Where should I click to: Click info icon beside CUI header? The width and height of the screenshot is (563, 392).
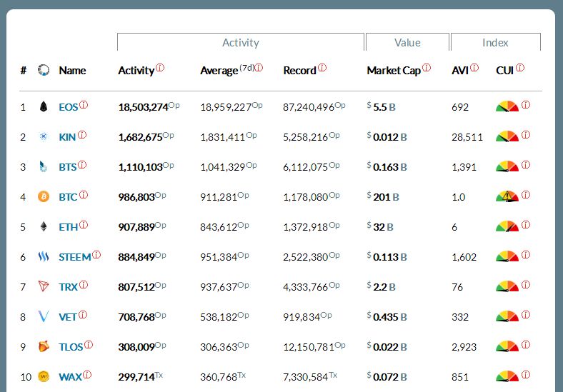(x=520, y=68)
